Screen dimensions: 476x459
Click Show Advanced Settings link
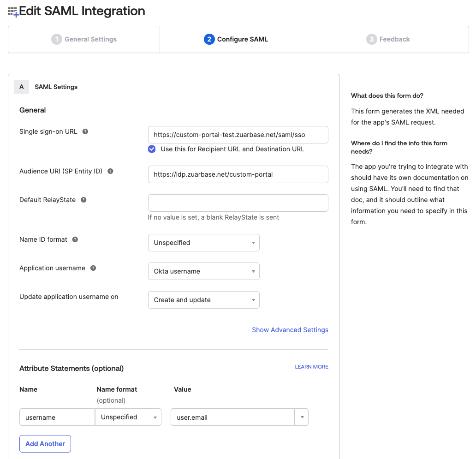click(290, 330)
